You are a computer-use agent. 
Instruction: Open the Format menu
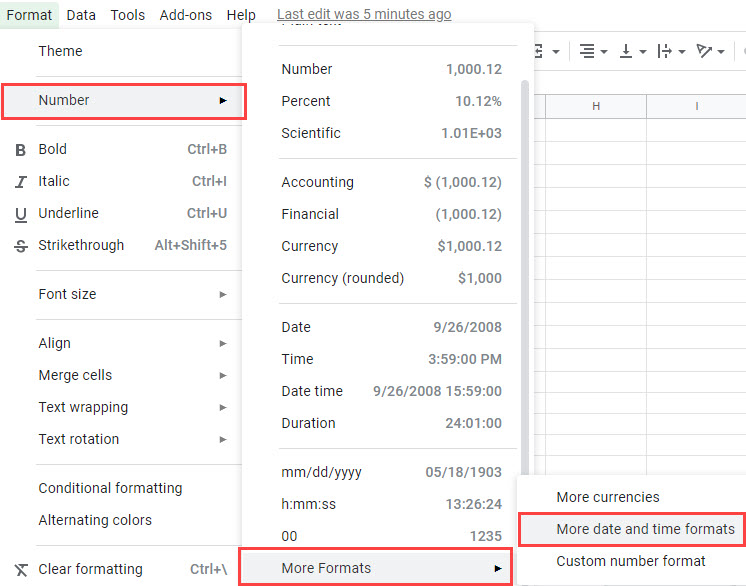click(29, 15)
